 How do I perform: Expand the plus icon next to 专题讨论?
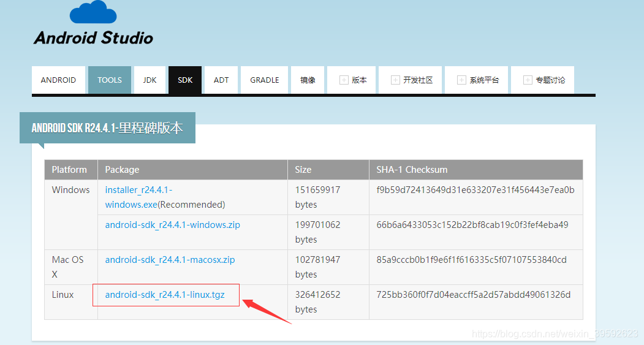click(528, 80)
